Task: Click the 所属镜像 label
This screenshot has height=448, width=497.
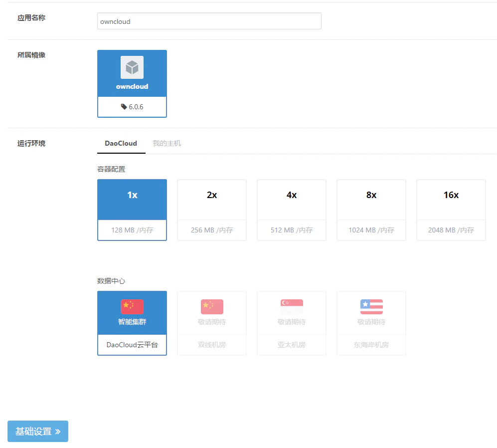Action: (x=31, y=55)
